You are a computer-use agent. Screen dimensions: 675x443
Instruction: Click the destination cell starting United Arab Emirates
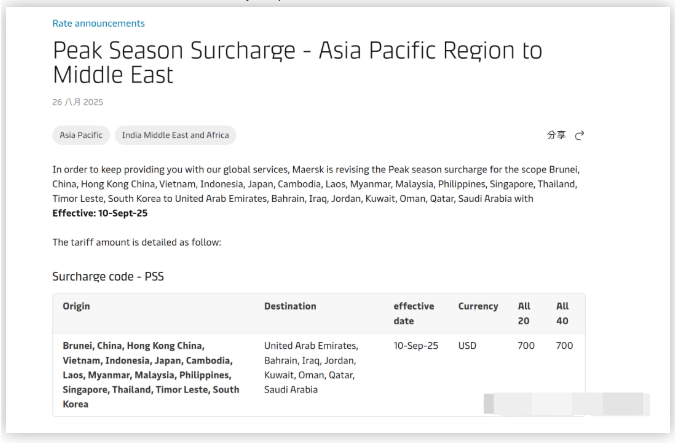(x=311, y=368)
